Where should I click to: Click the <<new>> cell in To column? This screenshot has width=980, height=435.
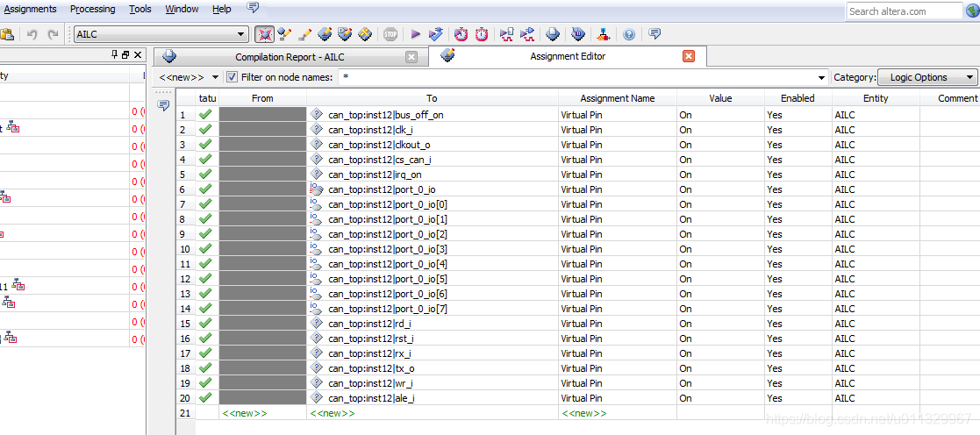click(432, 413)
